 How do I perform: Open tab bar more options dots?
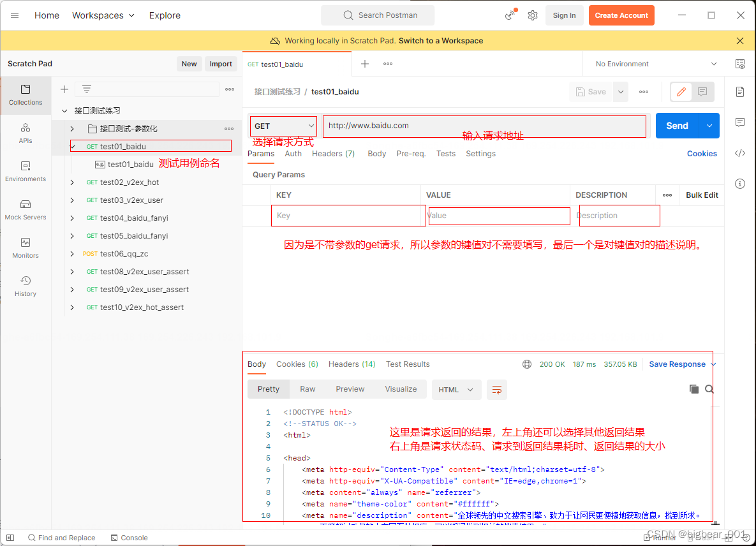pyautogui.click(x=388, y=64)
